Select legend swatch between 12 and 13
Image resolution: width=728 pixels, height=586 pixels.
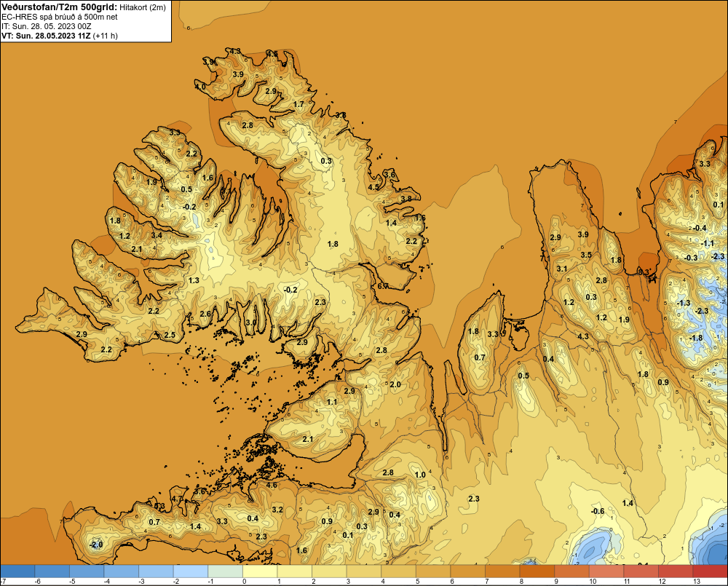click(675, 571)
